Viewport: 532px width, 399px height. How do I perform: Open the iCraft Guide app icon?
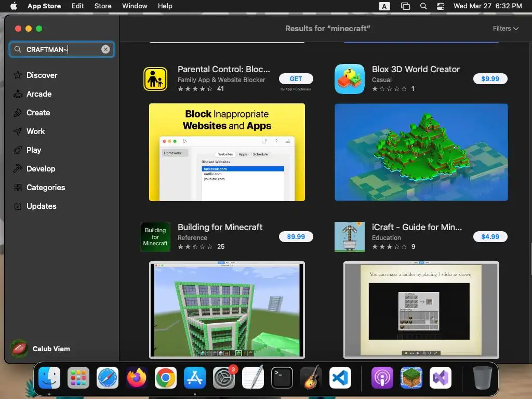point(350,237)
